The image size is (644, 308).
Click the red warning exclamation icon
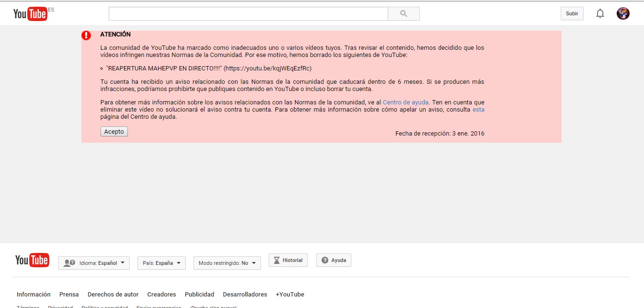[x=86, y=35]
